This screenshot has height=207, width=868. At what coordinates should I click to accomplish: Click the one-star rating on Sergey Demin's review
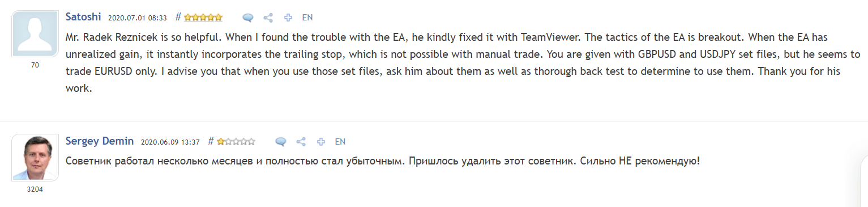[236, 142]
